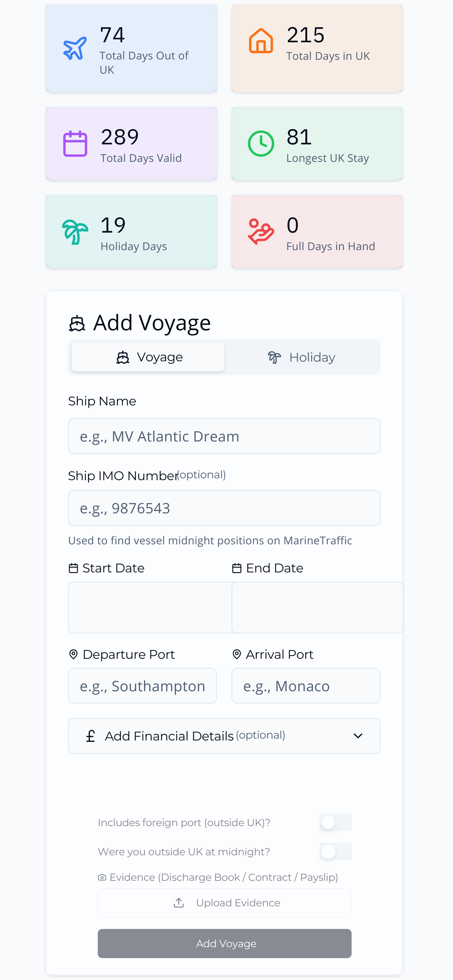Click the palm tree icon for Holiday Days
453x980 pixels.
(75, 232)
